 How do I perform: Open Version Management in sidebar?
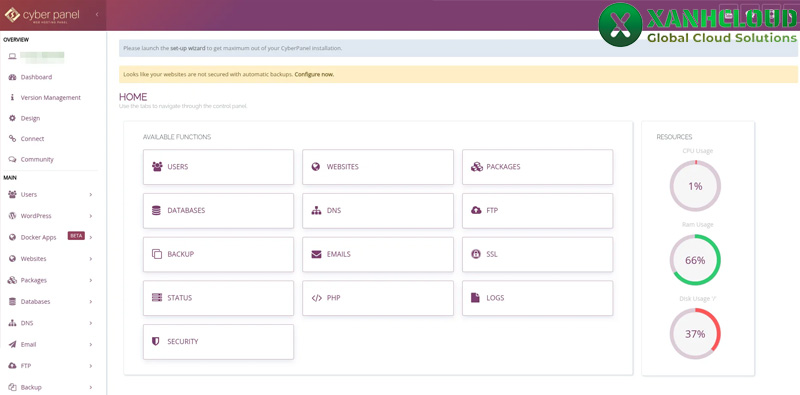(51, 97)
